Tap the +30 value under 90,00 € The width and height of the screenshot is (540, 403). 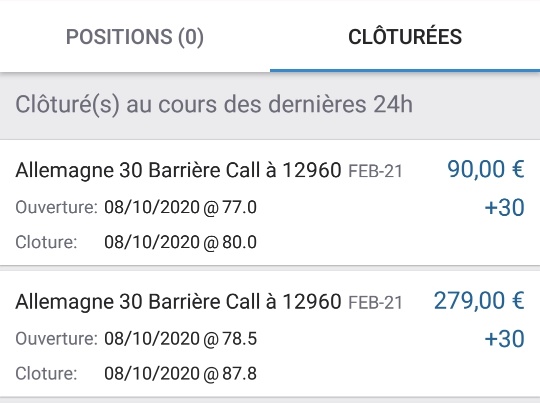(505, 208)
